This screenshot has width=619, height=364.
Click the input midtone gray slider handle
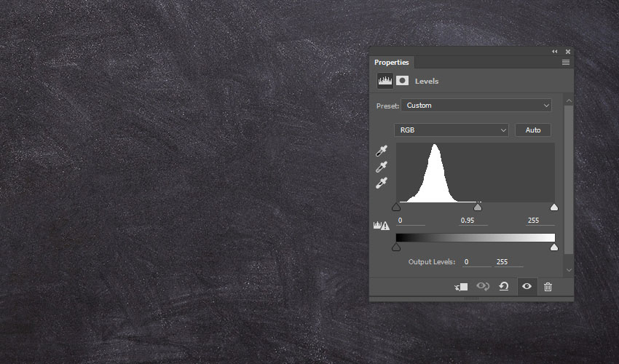click(478, 207)
